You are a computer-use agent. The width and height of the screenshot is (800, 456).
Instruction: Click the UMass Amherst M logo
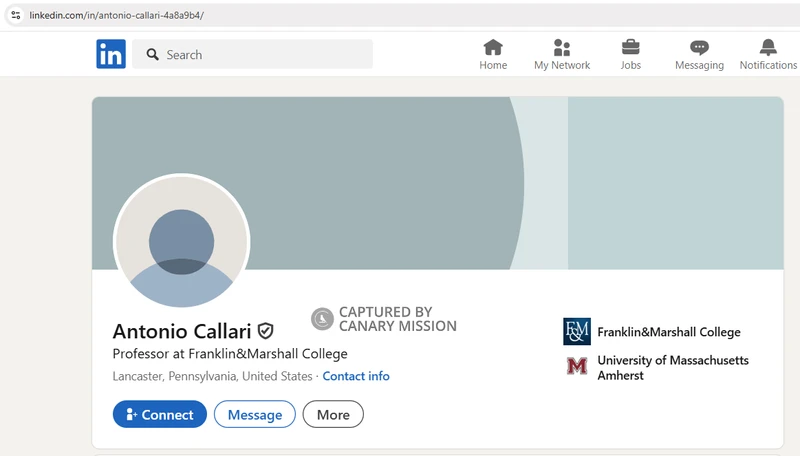click(577, 366)
